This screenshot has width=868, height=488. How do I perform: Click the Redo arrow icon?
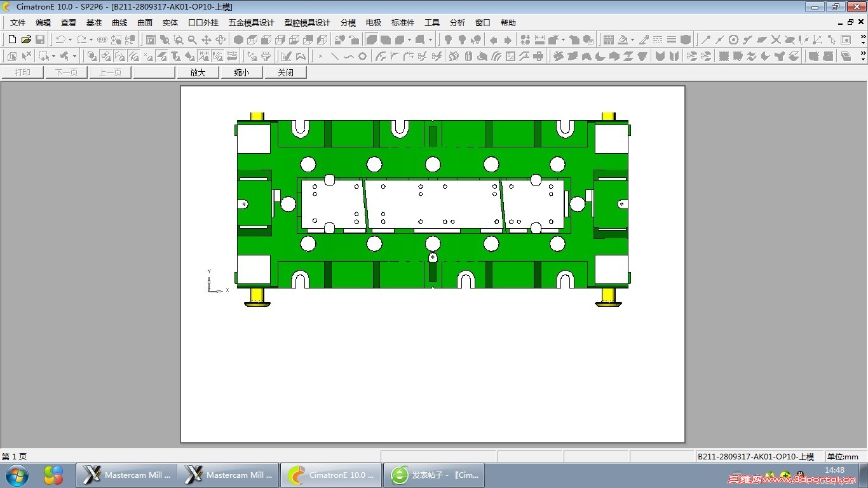click(x=81, y=39)
